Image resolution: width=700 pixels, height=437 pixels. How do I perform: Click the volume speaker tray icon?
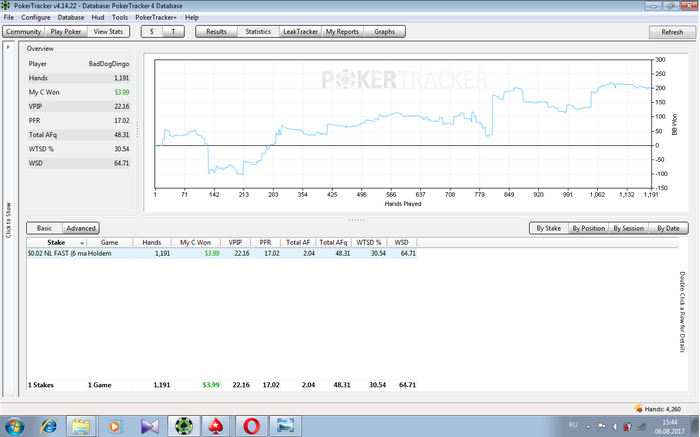615,427
